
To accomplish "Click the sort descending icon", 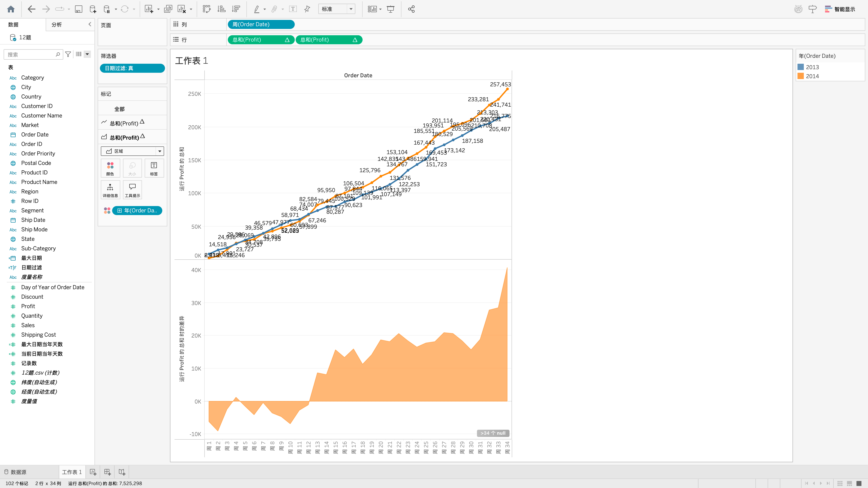I will (236, 9).
